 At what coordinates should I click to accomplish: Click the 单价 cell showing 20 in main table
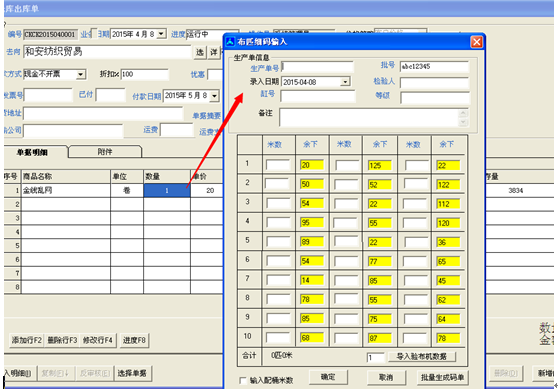click(207, 191)
